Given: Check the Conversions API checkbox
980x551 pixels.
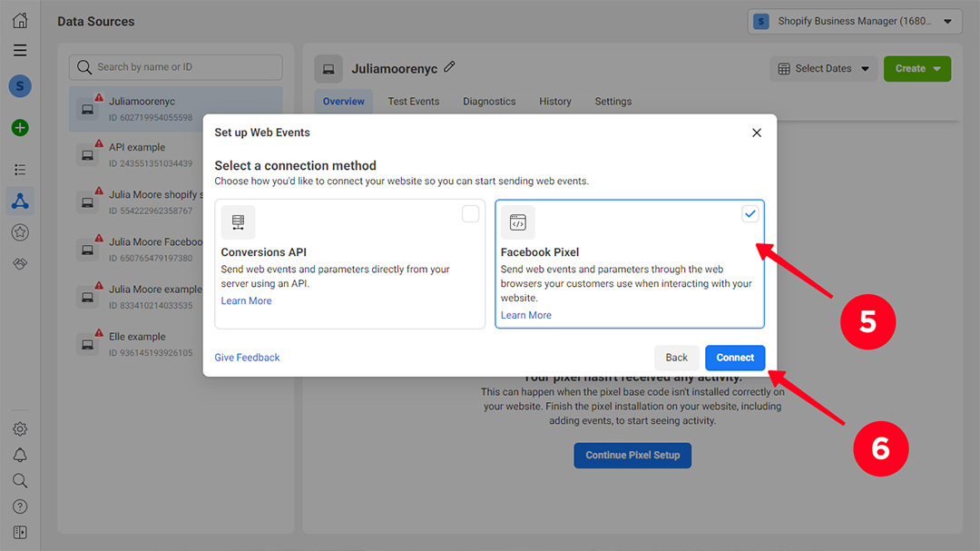Looking at the screenshot, I should click(471, 214).
